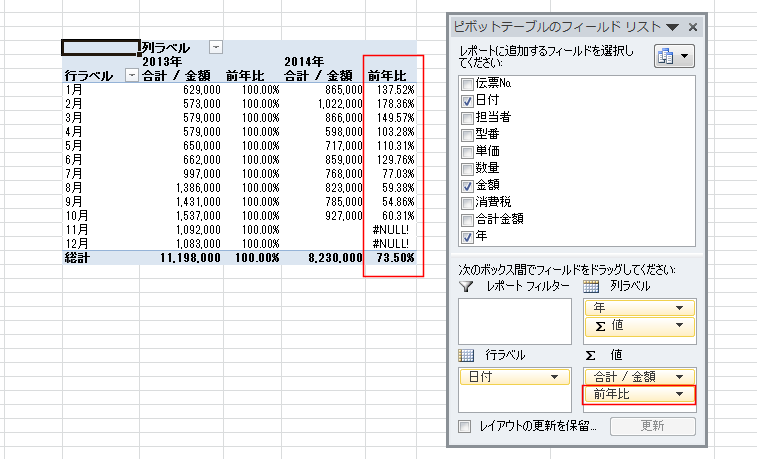Image resolution: width=757 pixels, height=459 pixels.
Task: Uncheck the 年 field checkbox
Action: click(467, 237)
